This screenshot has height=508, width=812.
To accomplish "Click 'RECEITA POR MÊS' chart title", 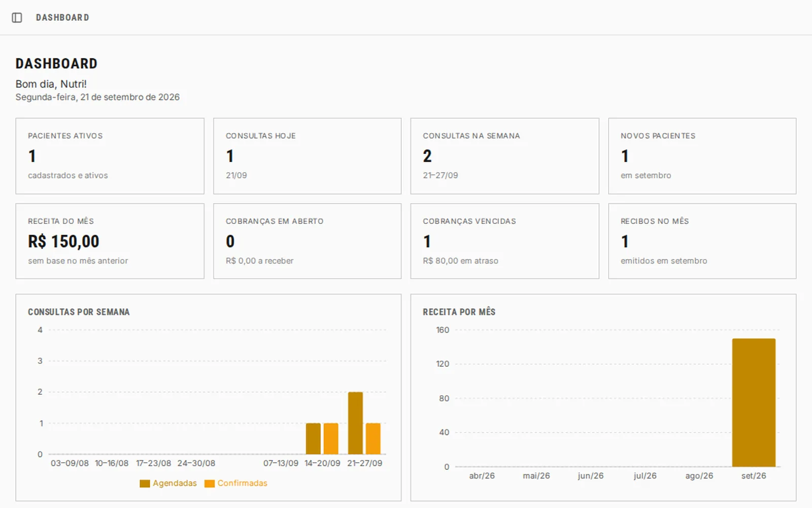I will tap(459, 312).
